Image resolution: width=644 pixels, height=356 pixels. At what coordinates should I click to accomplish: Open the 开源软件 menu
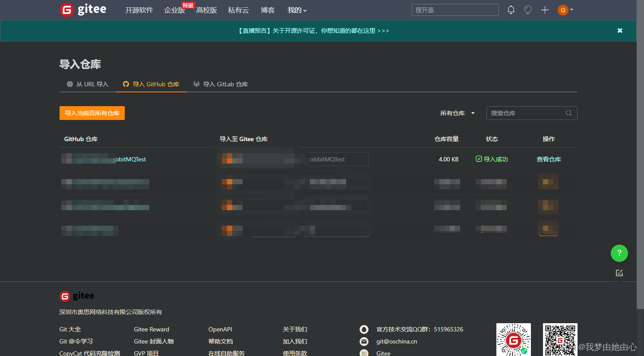[x=139, y=10]
